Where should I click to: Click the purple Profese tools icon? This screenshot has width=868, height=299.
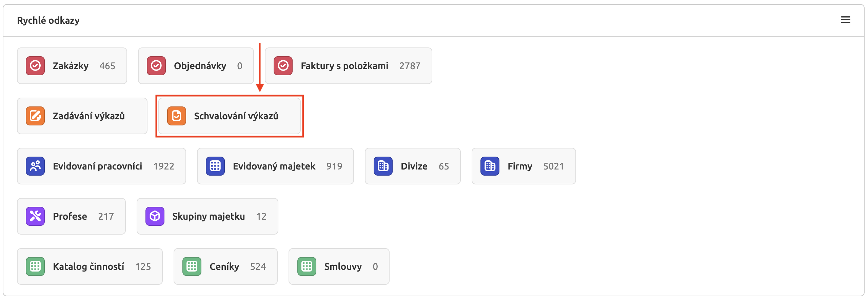click(35, 216)
